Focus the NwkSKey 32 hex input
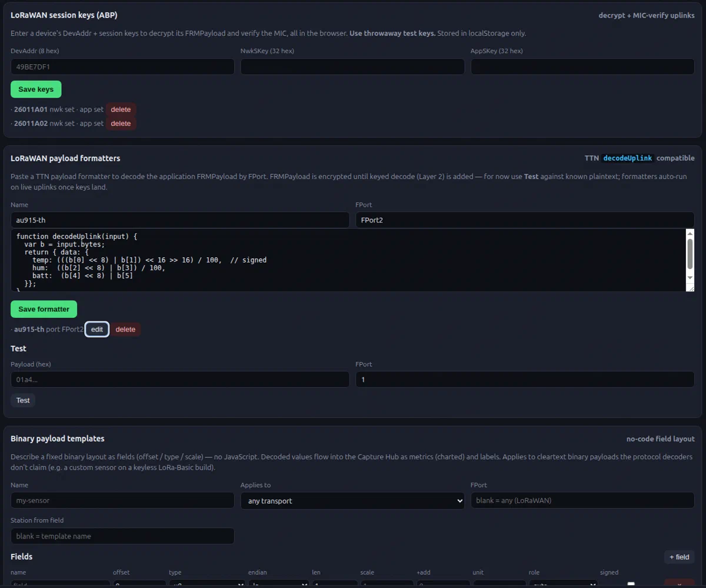The height and width of the screenshot is (588, 706). coord(352,67)
